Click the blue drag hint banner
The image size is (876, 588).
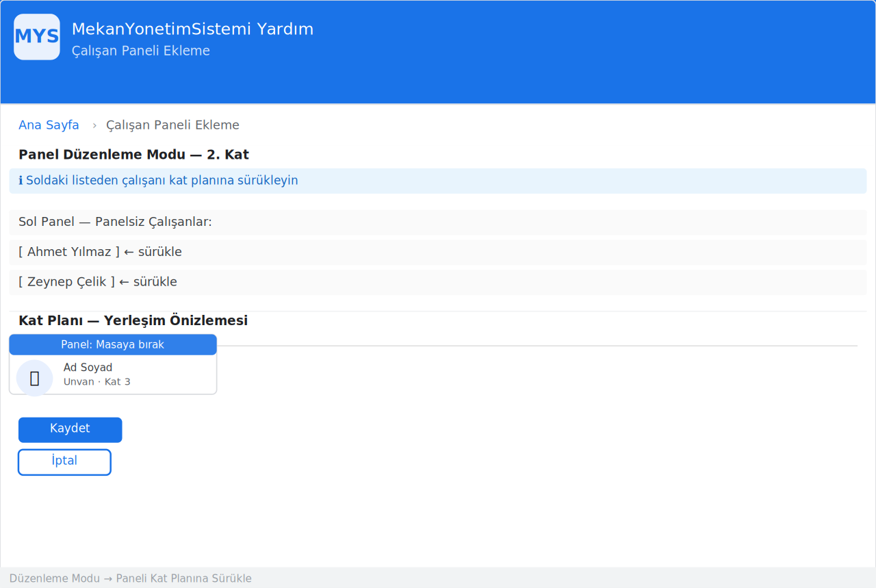point(438,181)
